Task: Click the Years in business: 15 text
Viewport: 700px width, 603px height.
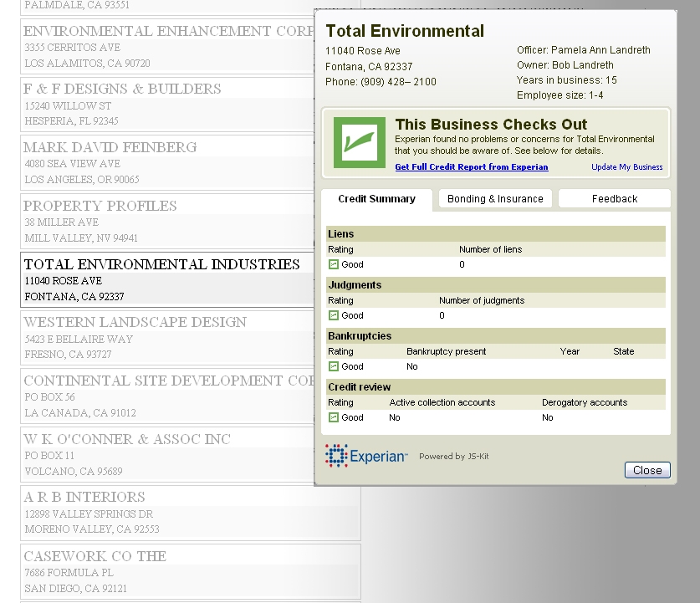Action: click(566, 80)
